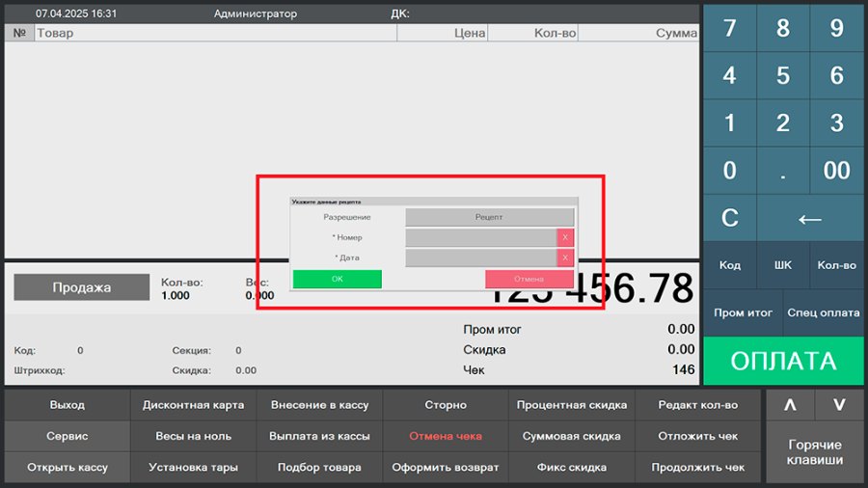Tap keypad digit 4
Screen dimensions: 868x488
coord(730,76)
